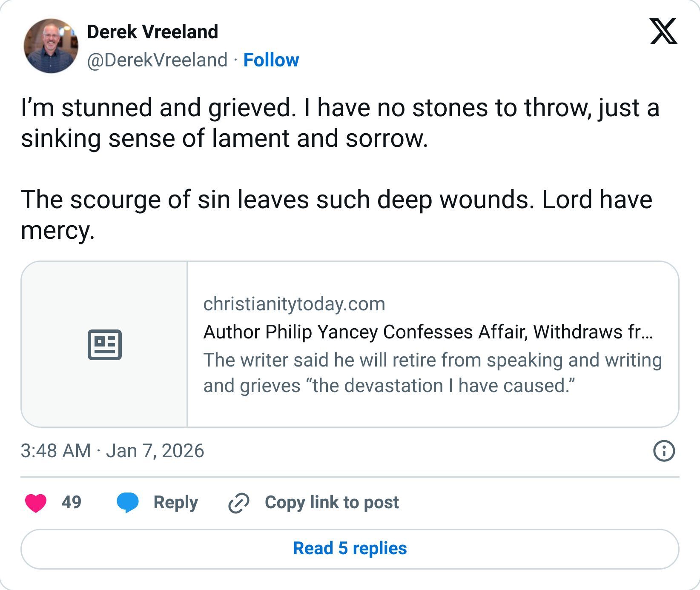Click the Follow button
The width and height of the screenshot is (700, 590).
click(x=271, y=60)
